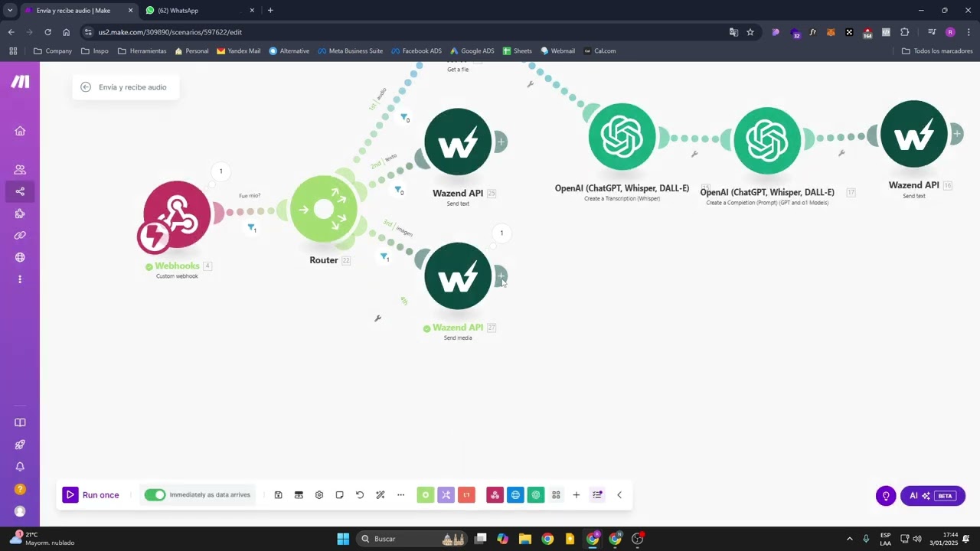The width and height of the screenshot is (980, 551).
Task: Open the green flow control tools button
Action: pos(426,495)
